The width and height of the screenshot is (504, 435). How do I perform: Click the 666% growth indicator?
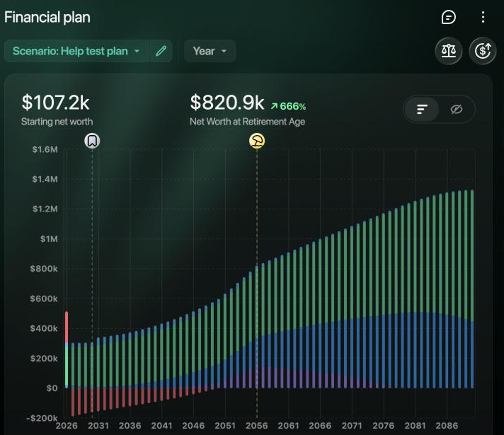click(x=288, y=106)
